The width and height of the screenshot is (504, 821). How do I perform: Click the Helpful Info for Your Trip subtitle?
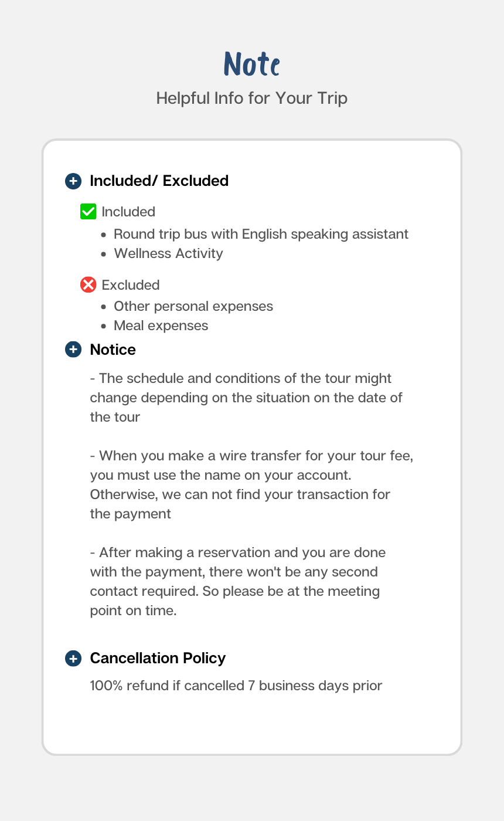252,98
